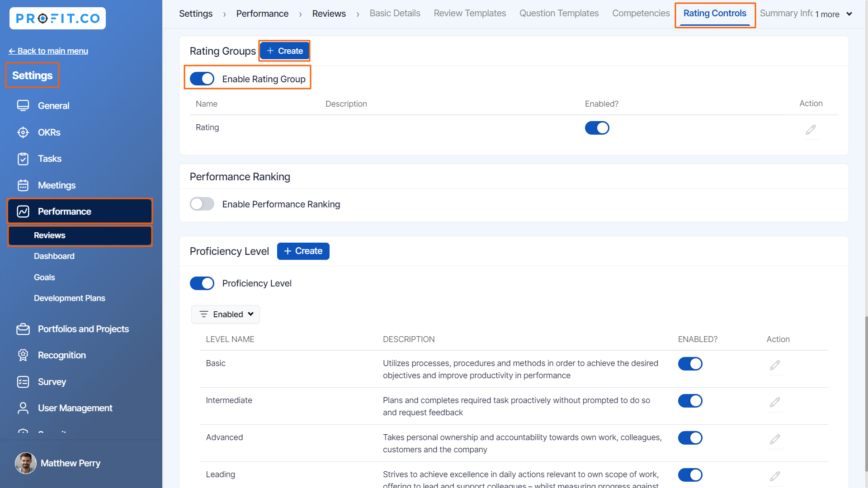Click Create button for Proficiency Level
This screenshot has height=488, width=868.
pyautogui.click(x=303, y=251)
